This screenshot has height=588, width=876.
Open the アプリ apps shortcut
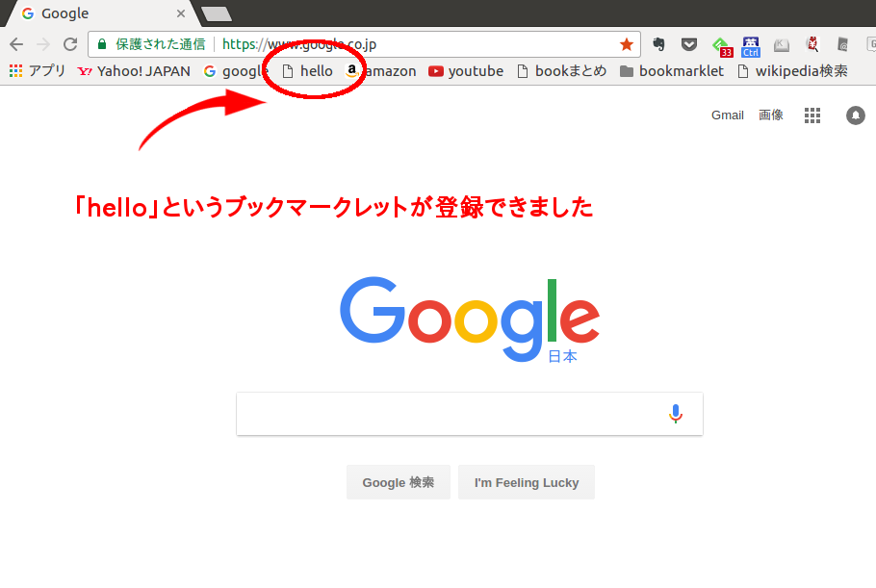(37, 71)
